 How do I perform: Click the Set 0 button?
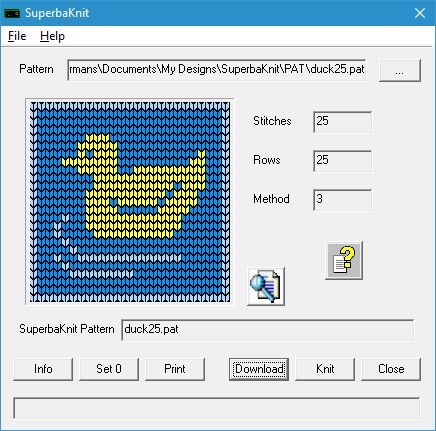click(109, 369)
